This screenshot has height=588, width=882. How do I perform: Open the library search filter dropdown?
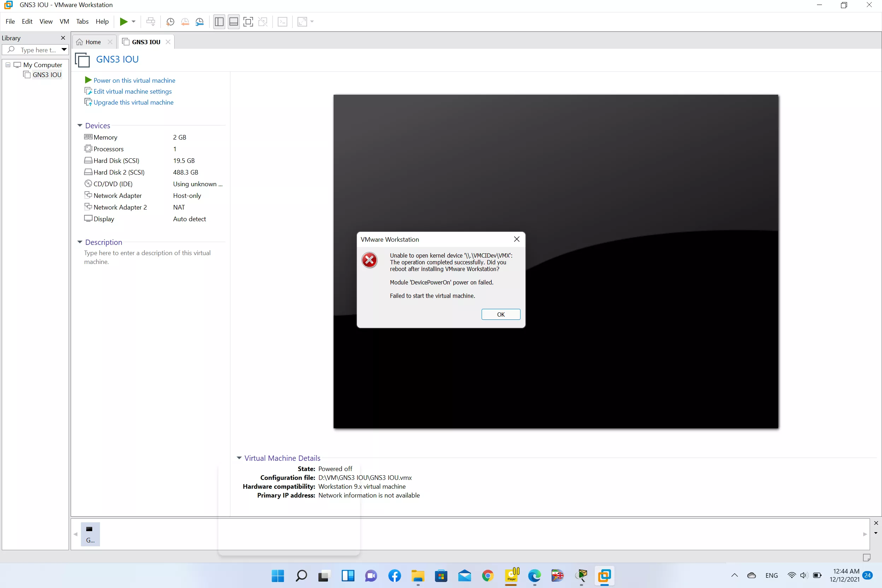(x=64, y=50)
